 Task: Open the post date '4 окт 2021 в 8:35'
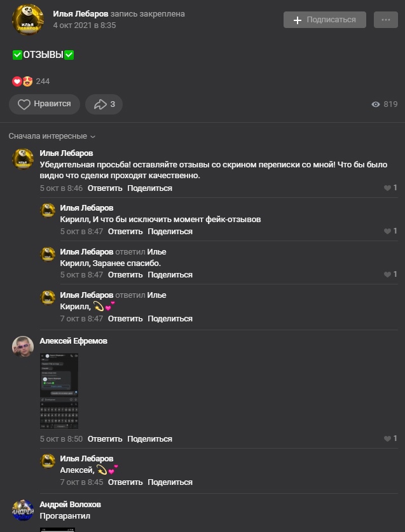[x=85, y=25]
